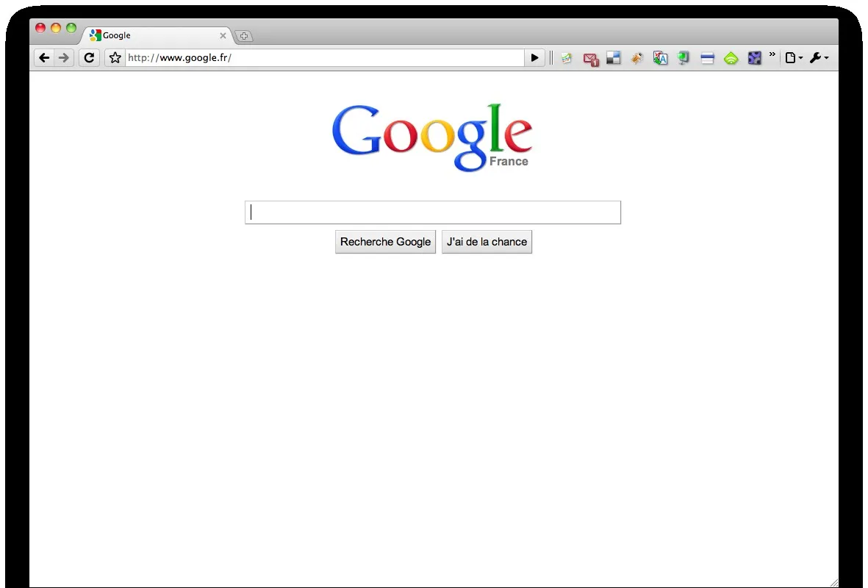Bookmark this page with the star

tap(115, 57)
